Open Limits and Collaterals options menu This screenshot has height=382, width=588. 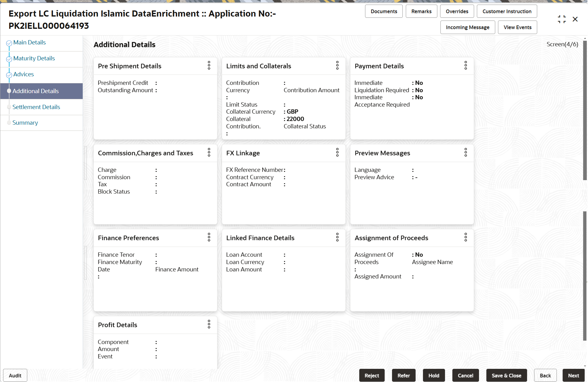(337, 65)
